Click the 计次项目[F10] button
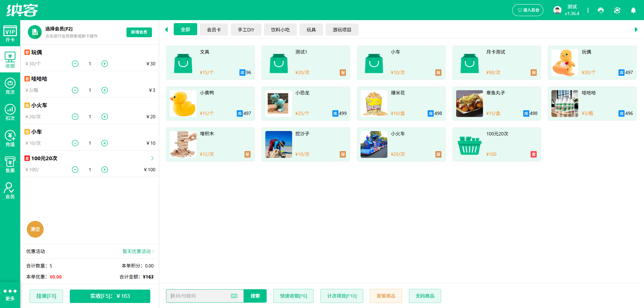 [342, 296]
